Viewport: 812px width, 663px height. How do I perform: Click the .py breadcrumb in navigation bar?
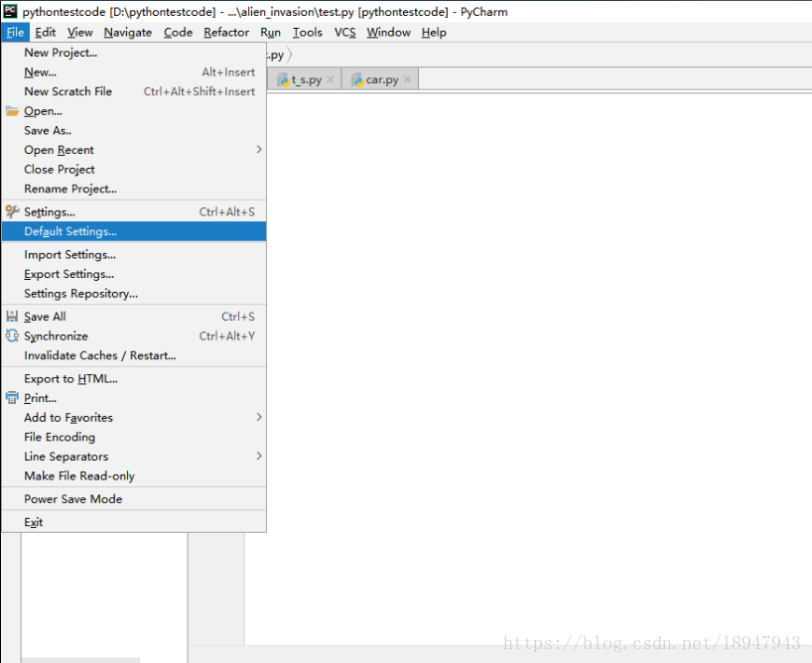tap(276, 55)
